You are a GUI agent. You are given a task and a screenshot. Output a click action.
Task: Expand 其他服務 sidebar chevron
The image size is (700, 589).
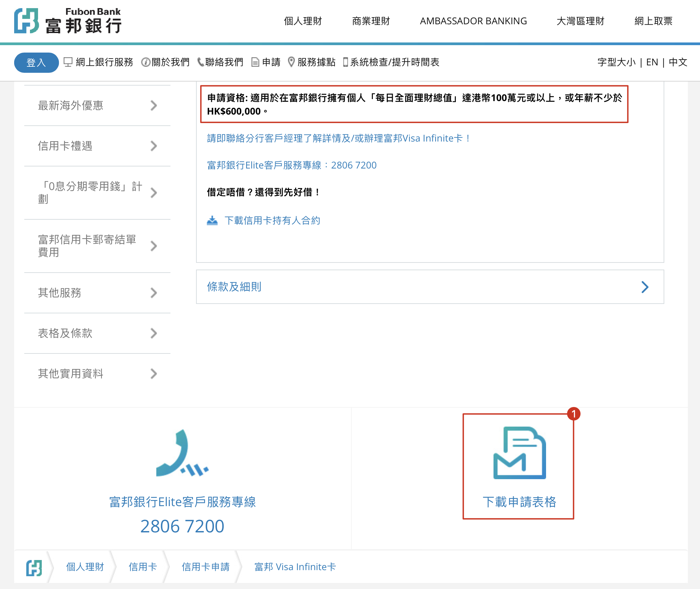[154, 293]
